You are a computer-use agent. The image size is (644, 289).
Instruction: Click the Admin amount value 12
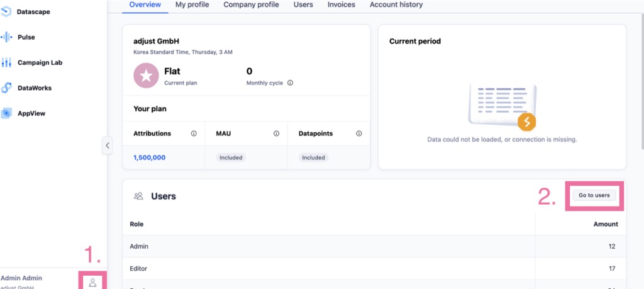point(612,246)
